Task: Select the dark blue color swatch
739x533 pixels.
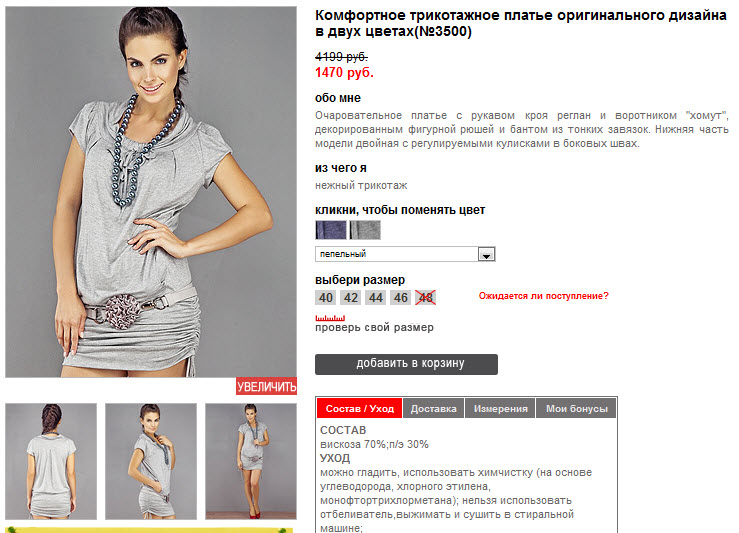Action: pos(330,230)
